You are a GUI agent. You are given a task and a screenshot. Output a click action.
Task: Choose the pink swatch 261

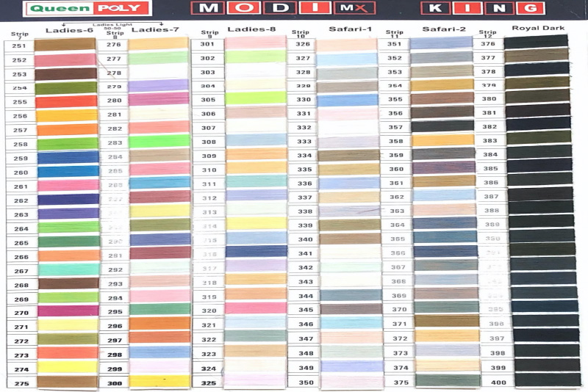point(68,186)
